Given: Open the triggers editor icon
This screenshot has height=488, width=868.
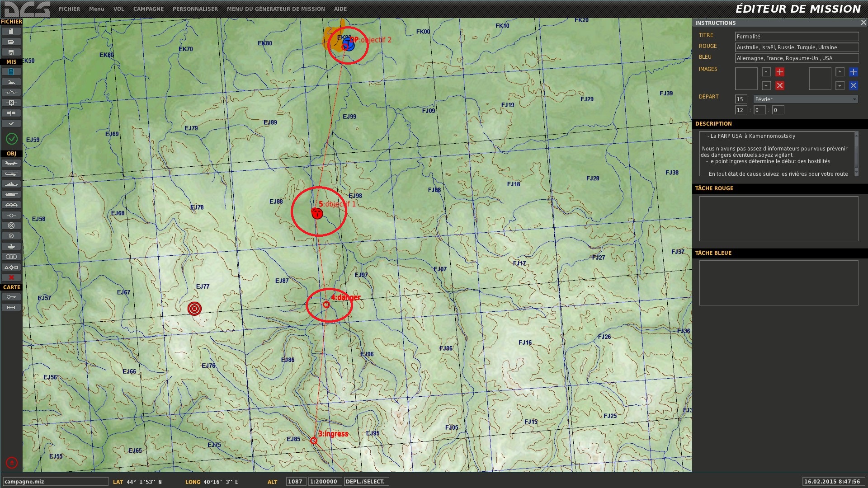Looking at the screenshot, I should click(11, 92).
